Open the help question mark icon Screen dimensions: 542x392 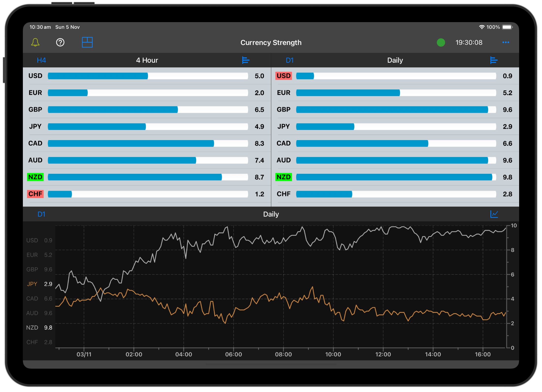(x=60, y=42)
